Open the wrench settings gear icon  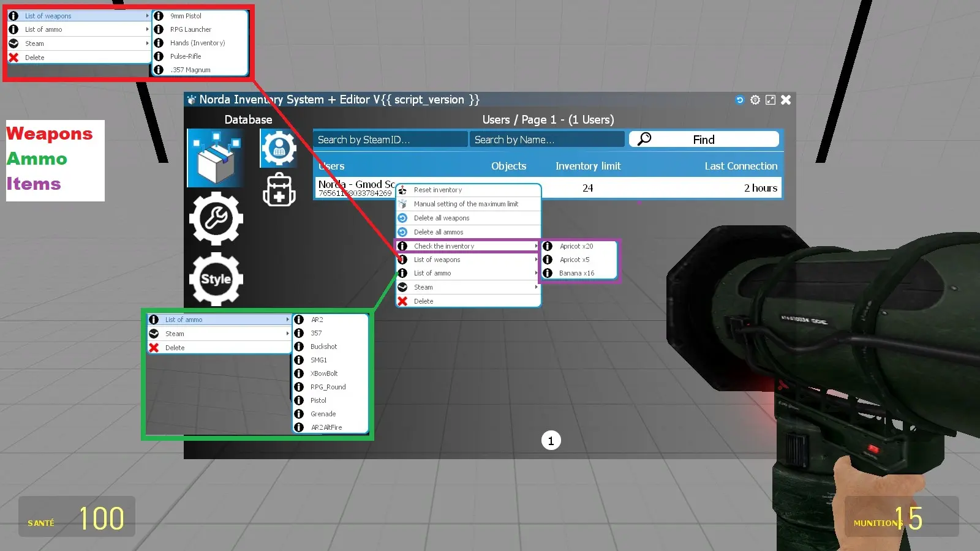tap(216, 219)
